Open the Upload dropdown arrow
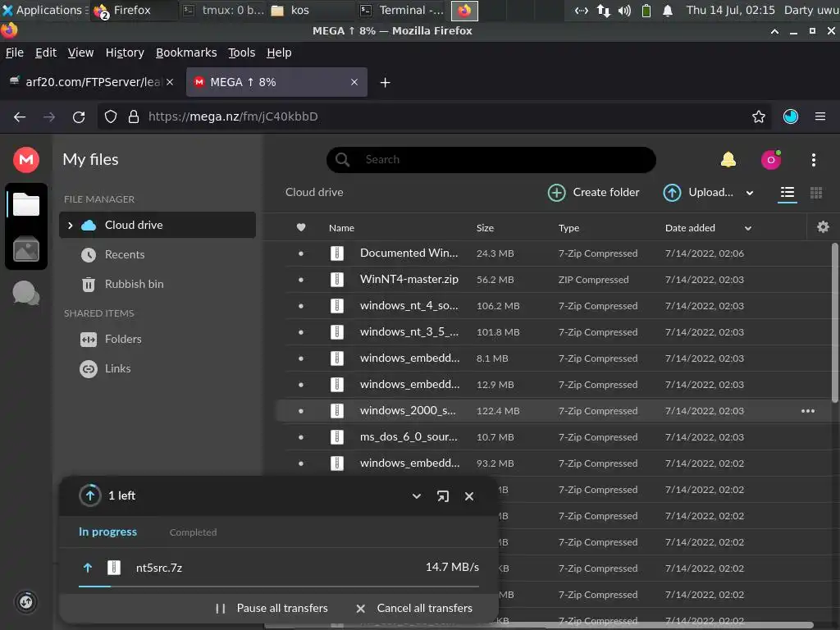 pyautogui.click(x=750, y=193)
